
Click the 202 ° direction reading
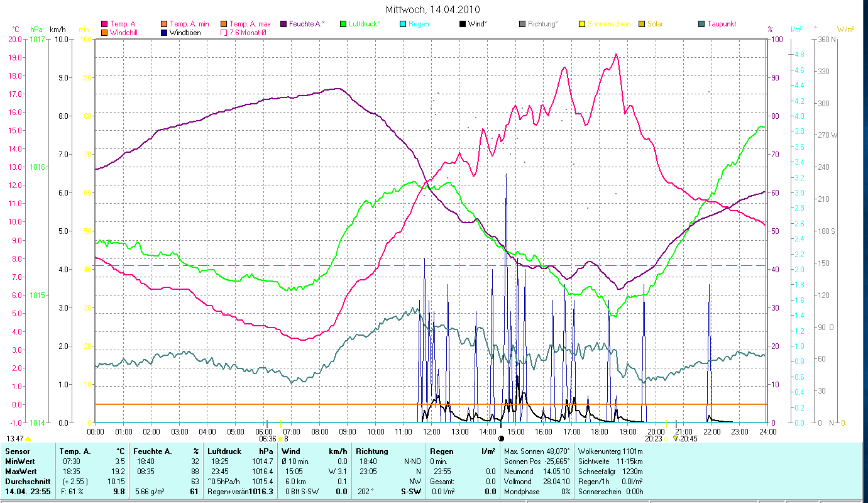tap(365, 492)
